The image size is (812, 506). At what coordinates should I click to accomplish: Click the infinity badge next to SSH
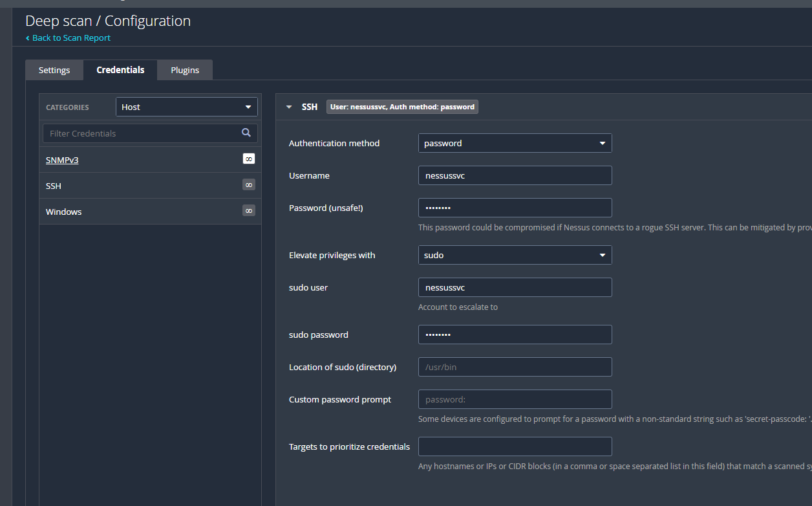coord(248,184)
